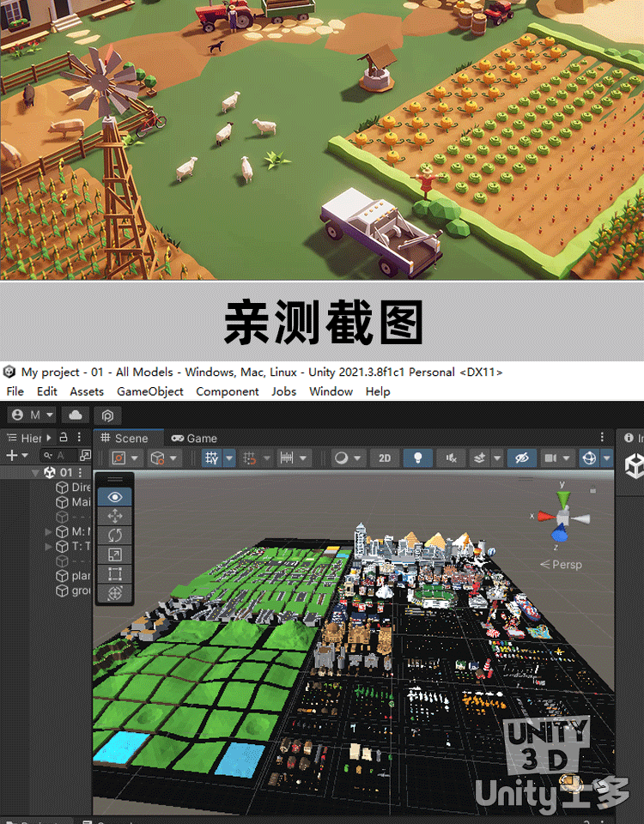Click the red X axis cone on gizmo
644x824 pixels.
pos(545,517)
